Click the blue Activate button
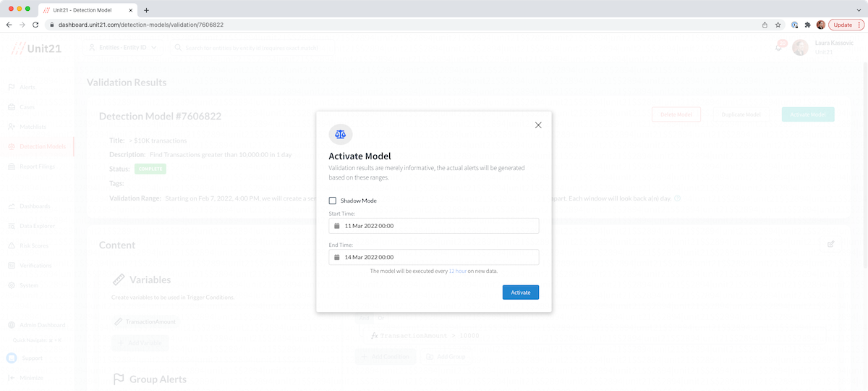The width and height of the screenshot is (868, 391). click(521, 293)
